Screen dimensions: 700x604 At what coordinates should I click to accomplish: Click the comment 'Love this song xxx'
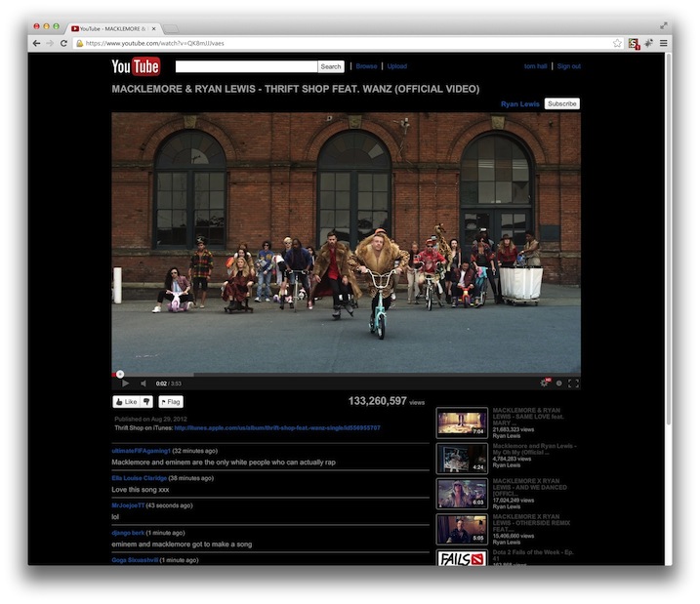[141, 490]
